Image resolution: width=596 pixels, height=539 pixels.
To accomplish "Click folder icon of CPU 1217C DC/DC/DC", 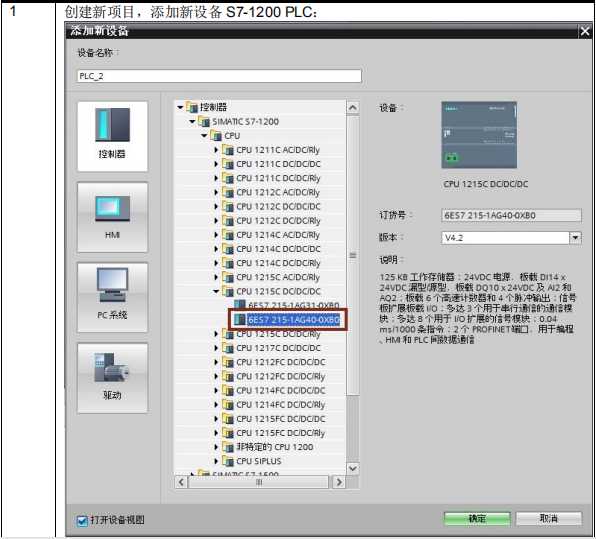I will click(228, 348).
